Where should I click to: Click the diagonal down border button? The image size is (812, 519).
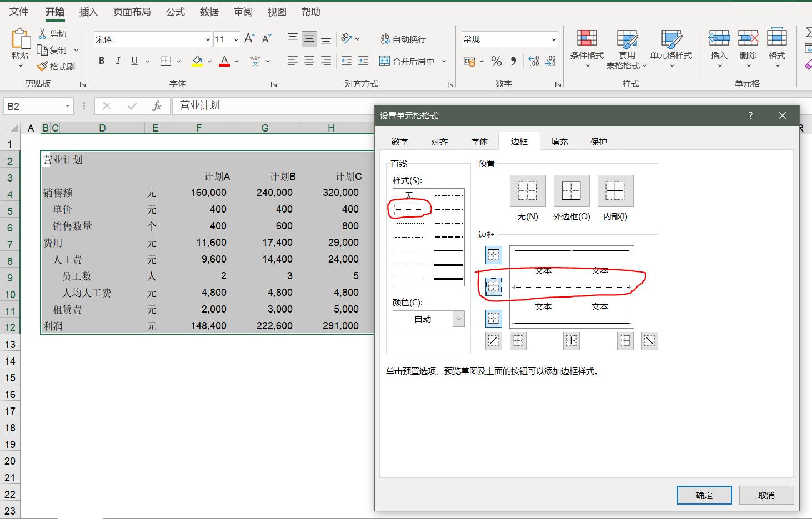(649, 341)
